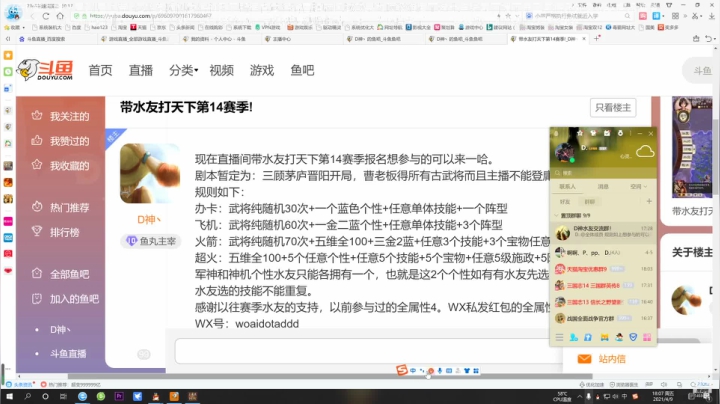Collapse the 置顶群聊 9/9 group

click(x=573, y=215)
